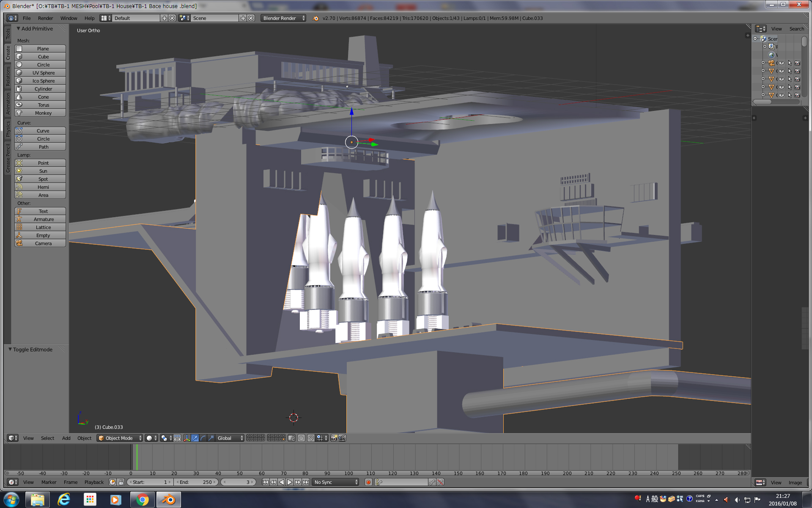Open Internet Explorer from the taskbar
The height and width of the screenshot is (508, 812).
click(x=64, y=500)
